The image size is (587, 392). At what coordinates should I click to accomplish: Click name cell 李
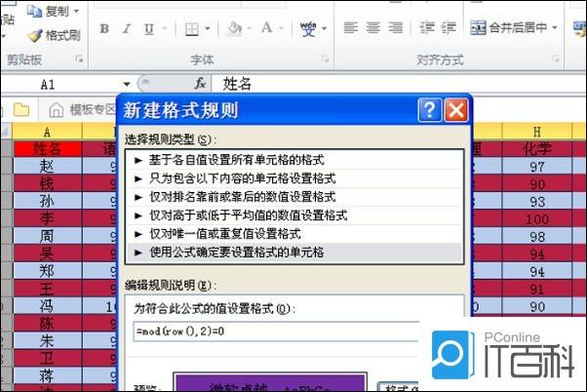47,219
